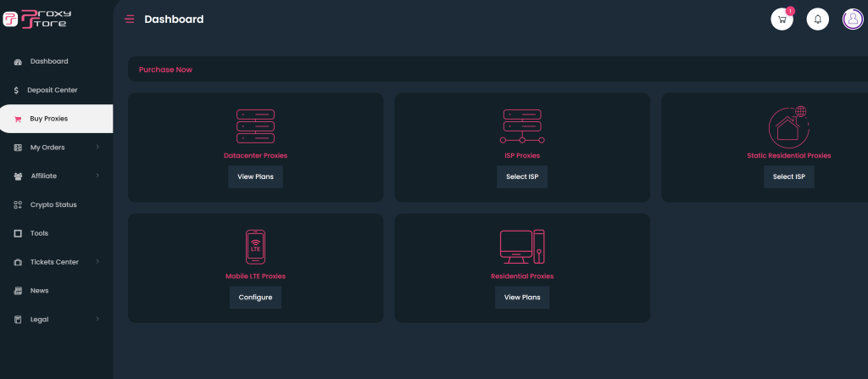
Task: Click the Static Residential house icon
Action: coord(788,126)
